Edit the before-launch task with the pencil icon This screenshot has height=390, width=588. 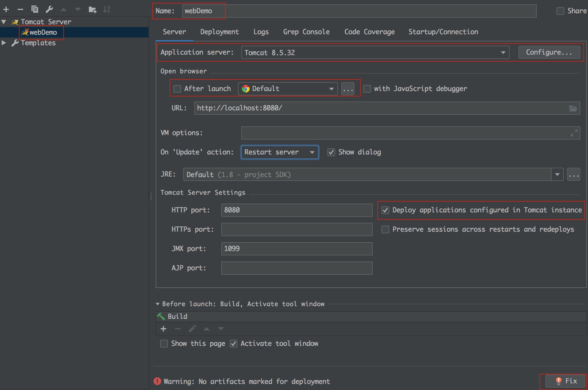(x=192, y=329)
